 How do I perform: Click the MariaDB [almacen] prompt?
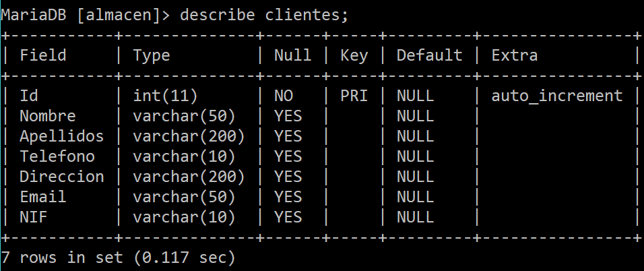pyautogui.click(x=86, y=16)
